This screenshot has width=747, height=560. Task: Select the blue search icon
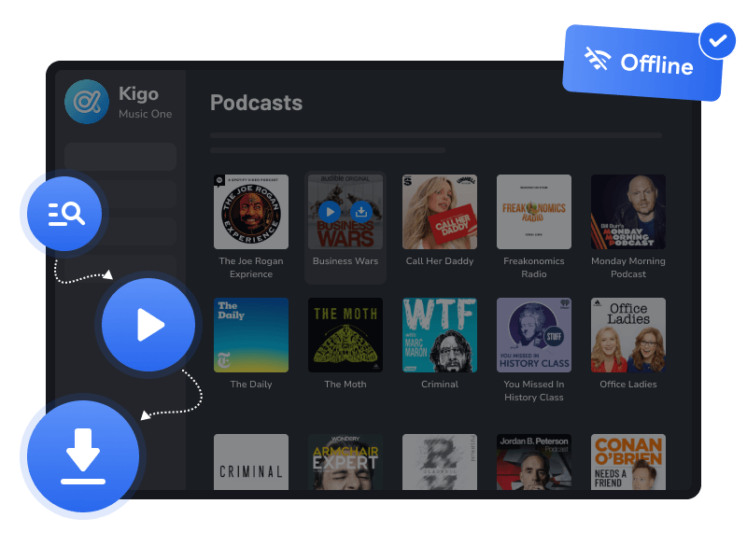[63, 213]
